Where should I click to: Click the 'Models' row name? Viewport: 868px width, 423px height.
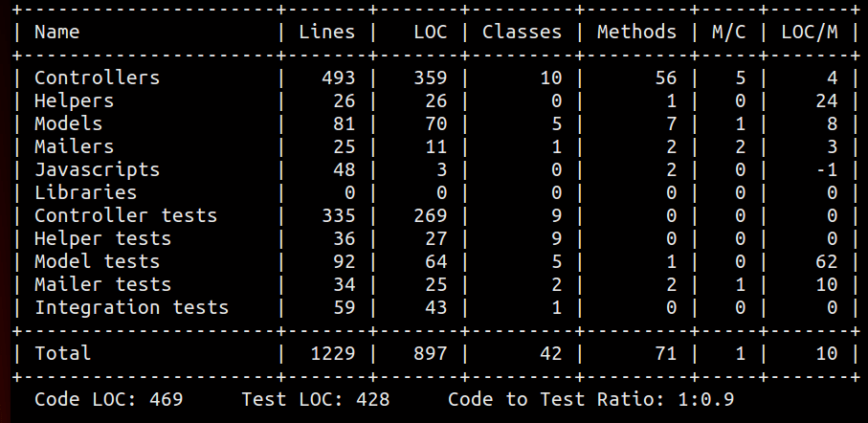(x=68, y=123)
